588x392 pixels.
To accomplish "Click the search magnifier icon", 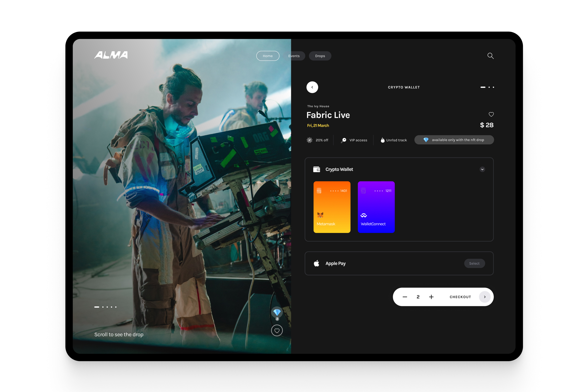I will 490,56.
